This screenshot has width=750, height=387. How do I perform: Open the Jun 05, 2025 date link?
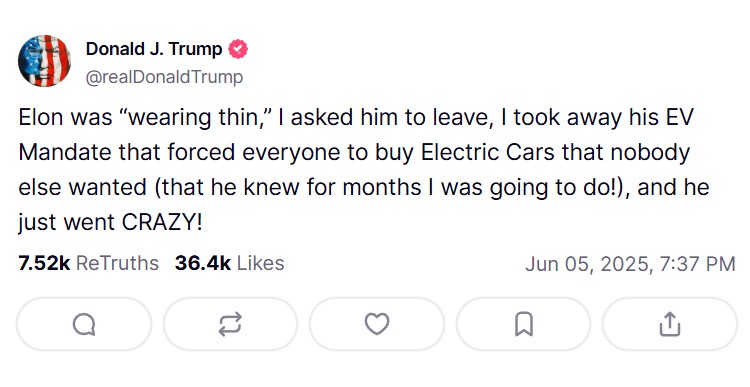click(587, 264)
